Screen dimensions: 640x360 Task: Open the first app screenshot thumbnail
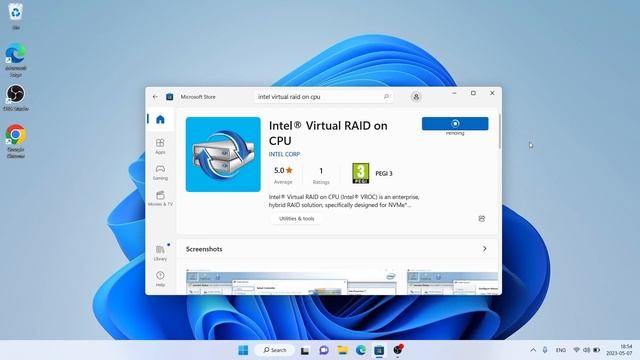[291, 281]
